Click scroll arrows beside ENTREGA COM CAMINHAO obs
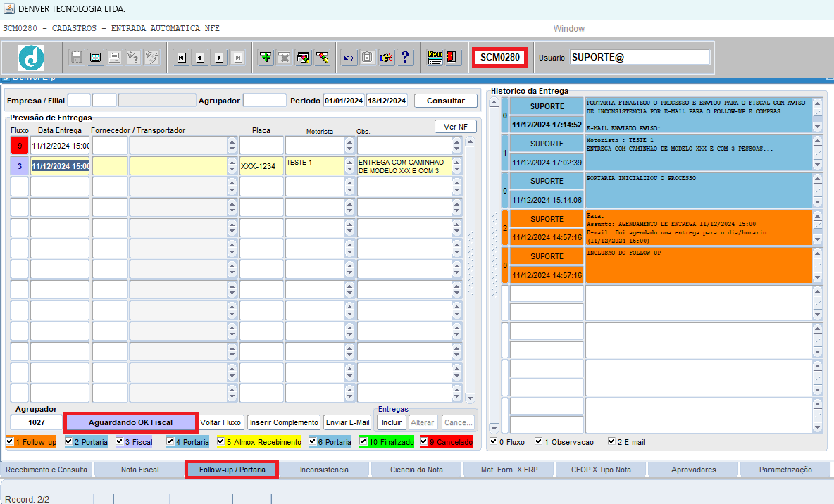This screenshot has height=504, width=834. pyautogui.click(x=457, y=166)
